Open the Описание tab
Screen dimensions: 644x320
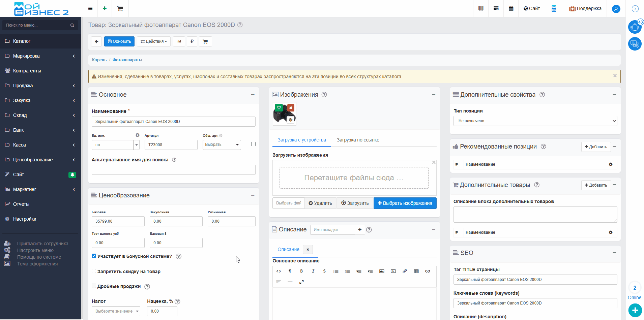tap(288, 249)
